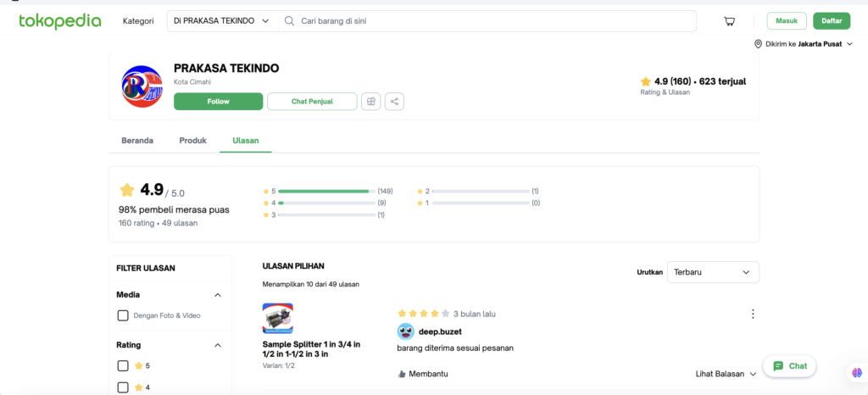Open the Di PRAKASA TEKINDO search scope dropdown
Image resolution: width=868 pixels, height=395 pixels.
tap(220, 21)
